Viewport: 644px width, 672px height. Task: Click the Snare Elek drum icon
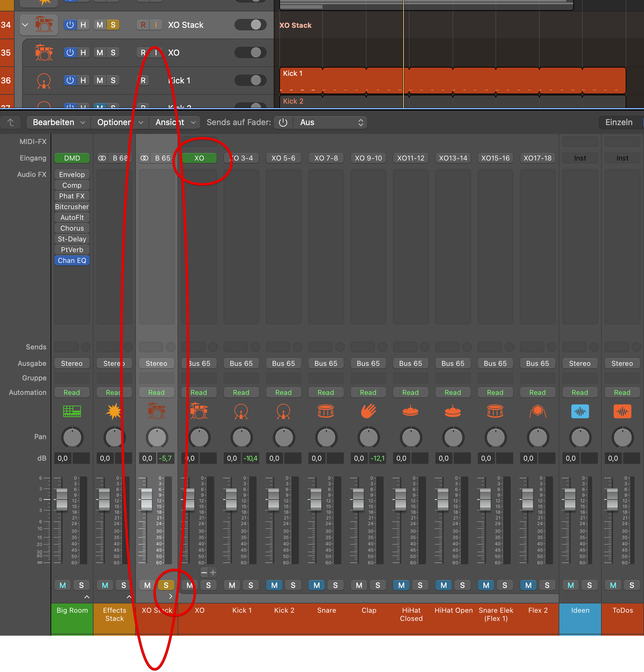coord(495,411)
